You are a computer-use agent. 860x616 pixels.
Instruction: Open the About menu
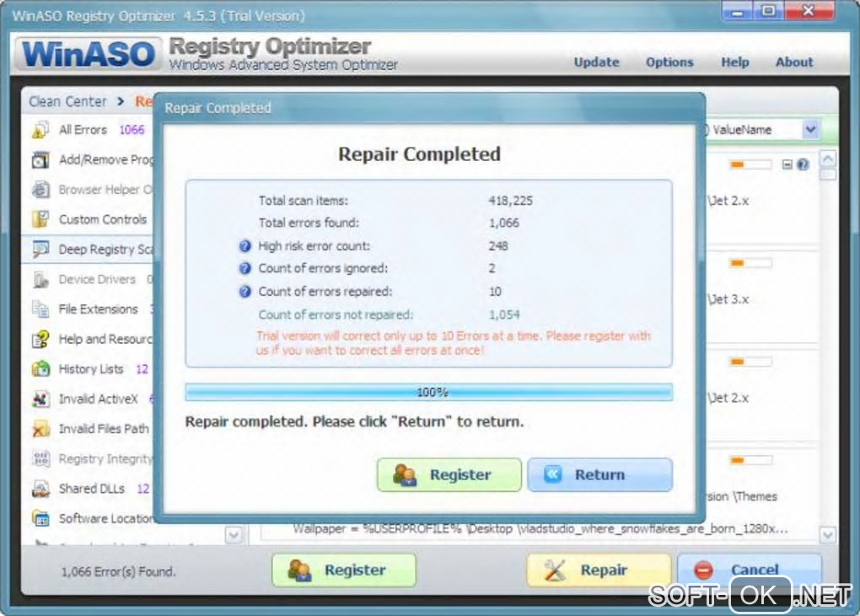(794, 62)
